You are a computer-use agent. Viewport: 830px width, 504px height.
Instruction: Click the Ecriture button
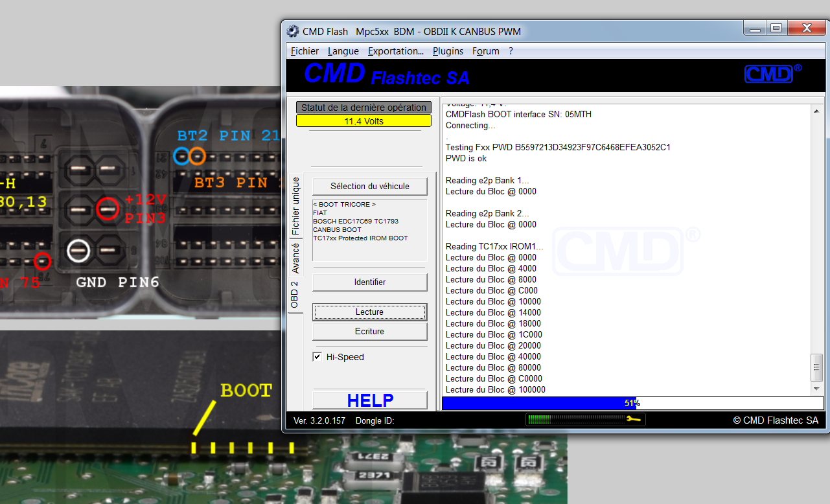click(x=370, y=331)
